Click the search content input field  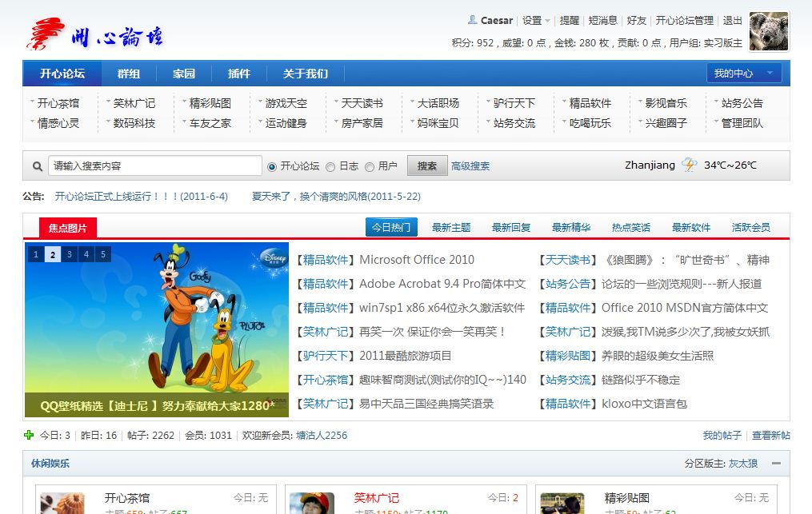point(155,165)
